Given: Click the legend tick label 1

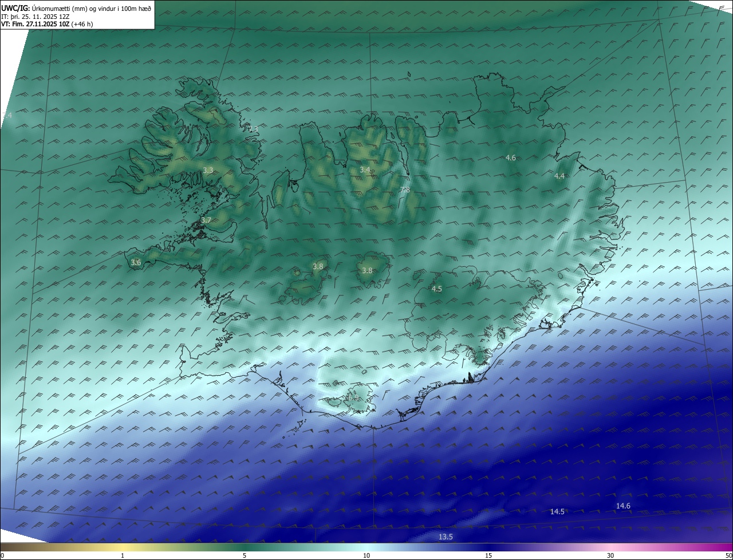Looking at the screenshot, I should [x=123, y=555].
